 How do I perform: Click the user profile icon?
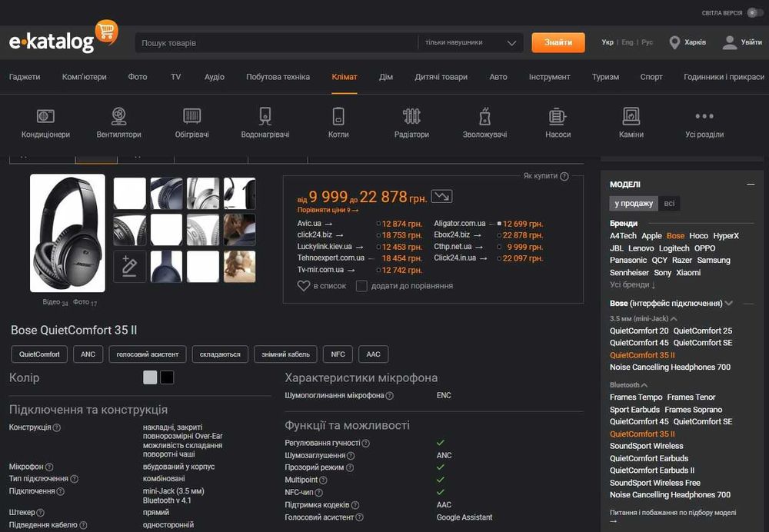tap(730, 42)
